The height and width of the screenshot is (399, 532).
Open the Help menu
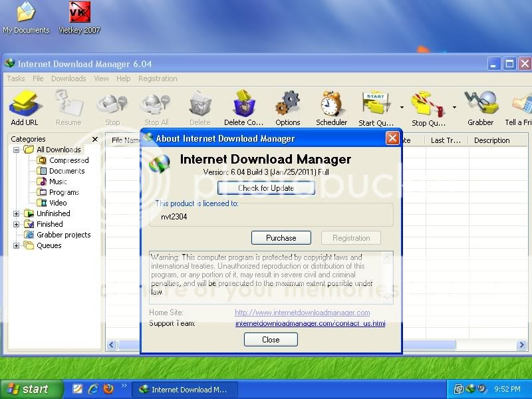pyautogui.click(x=123, y=78)
